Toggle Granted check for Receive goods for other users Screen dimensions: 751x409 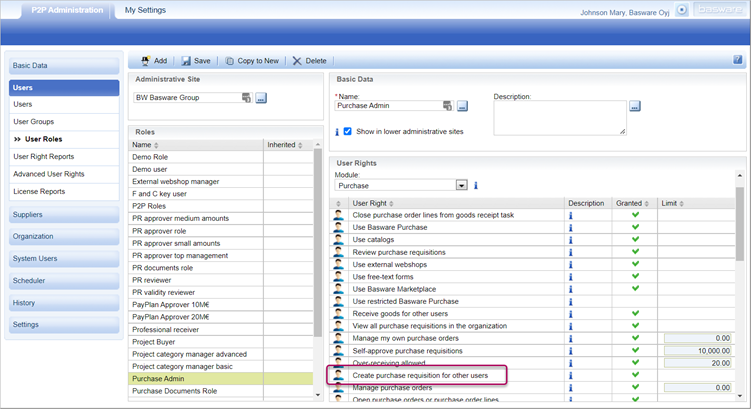pyautogui.click(x=636, y=313)
